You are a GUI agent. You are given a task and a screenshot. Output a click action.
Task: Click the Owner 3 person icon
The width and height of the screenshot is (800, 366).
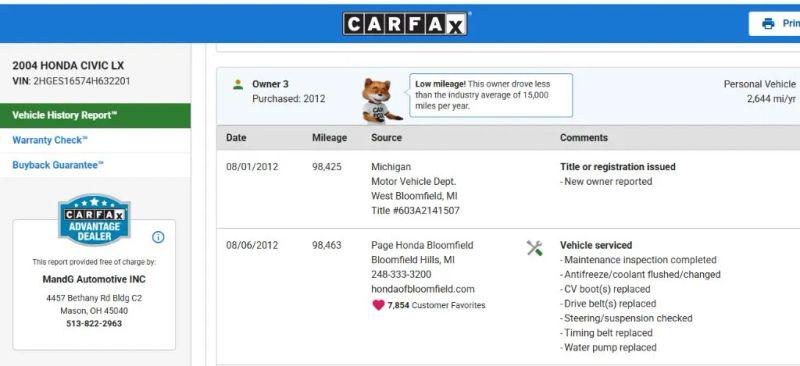(x=238, y=84)
